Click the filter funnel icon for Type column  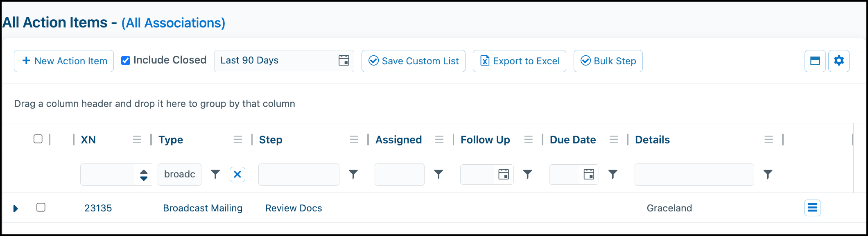[215, 175]
